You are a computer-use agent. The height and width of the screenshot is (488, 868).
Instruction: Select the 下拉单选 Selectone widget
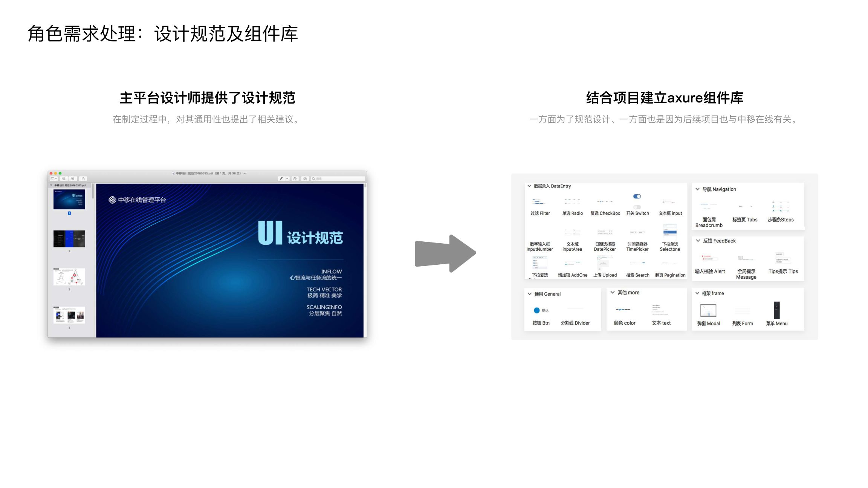coord(670,238)
